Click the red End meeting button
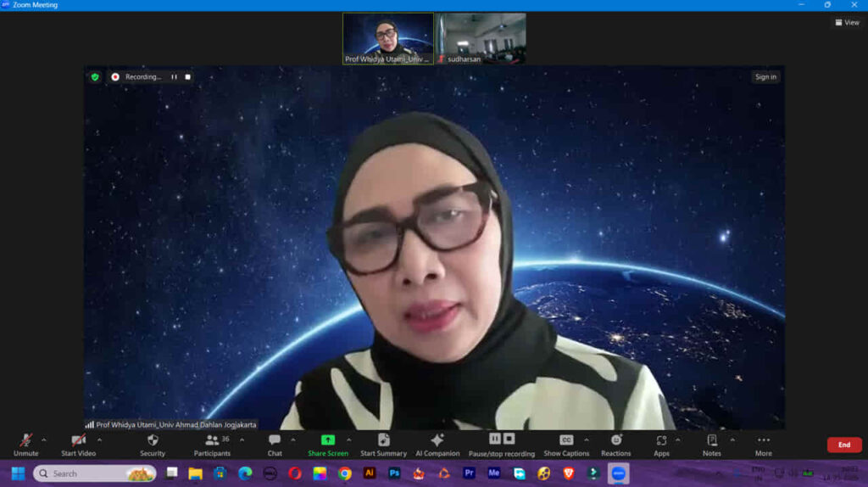 (844, 445)
